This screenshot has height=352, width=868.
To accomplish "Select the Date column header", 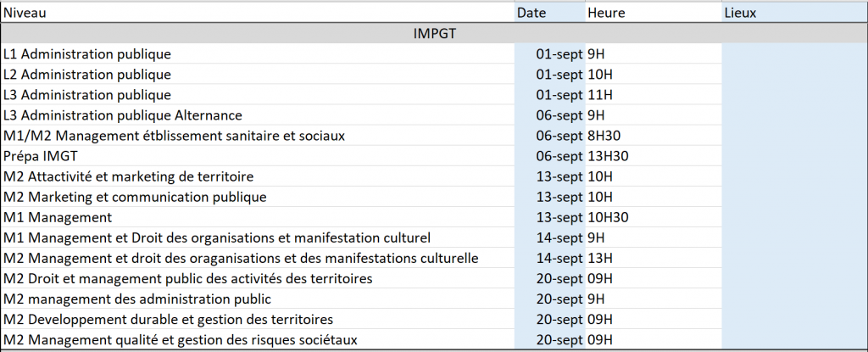I will pos(549,12).
